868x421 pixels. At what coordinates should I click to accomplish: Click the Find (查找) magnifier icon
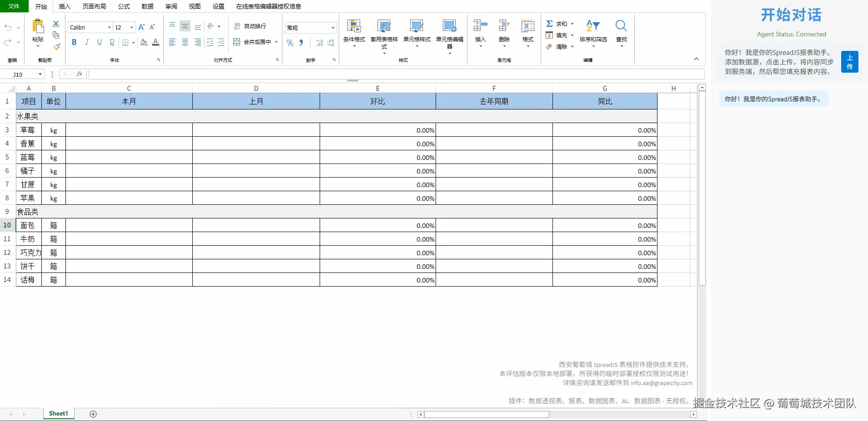(621, 26)
